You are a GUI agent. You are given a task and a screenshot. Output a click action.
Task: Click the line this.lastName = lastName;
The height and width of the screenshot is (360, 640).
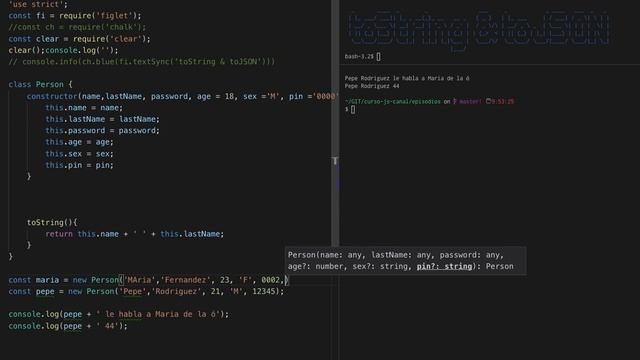pos(102,119)
